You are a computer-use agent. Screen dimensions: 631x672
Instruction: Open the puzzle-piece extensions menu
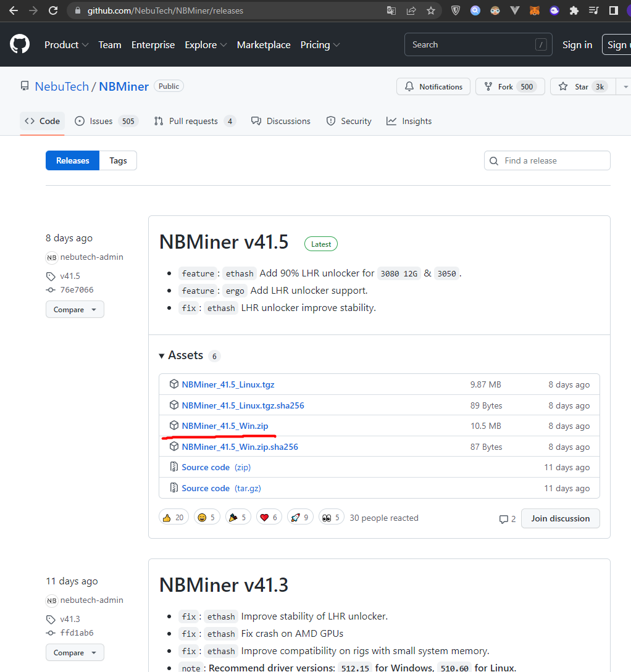point(574,10)
